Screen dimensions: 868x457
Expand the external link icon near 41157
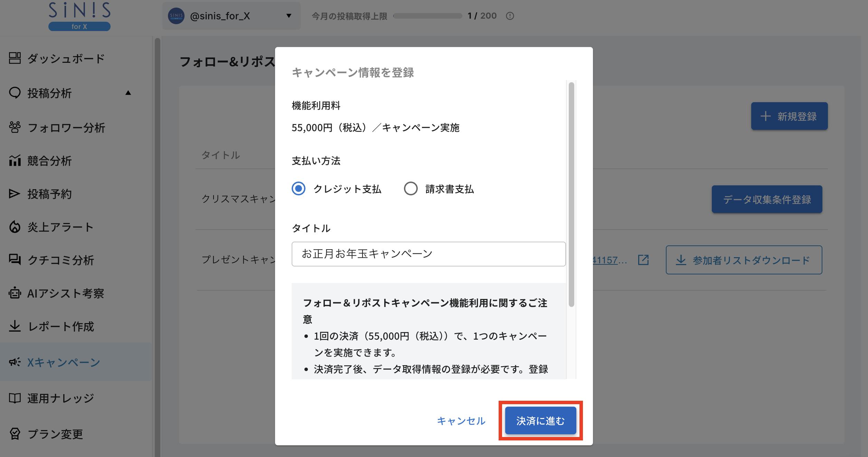[x=643, y=260]
